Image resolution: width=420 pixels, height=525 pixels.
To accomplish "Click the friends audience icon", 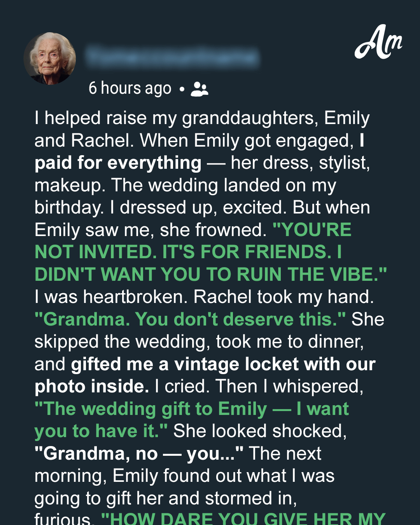I will 199,89.
